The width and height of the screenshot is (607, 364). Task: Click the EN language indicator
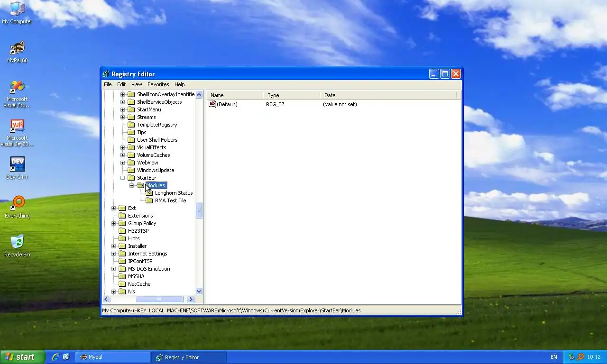click(554, 357)
